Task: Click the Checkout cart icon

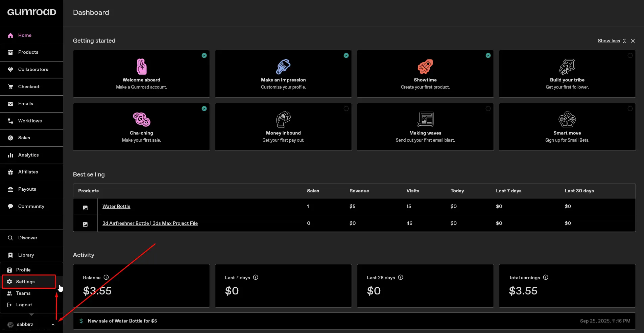Action: coord(10,87)
